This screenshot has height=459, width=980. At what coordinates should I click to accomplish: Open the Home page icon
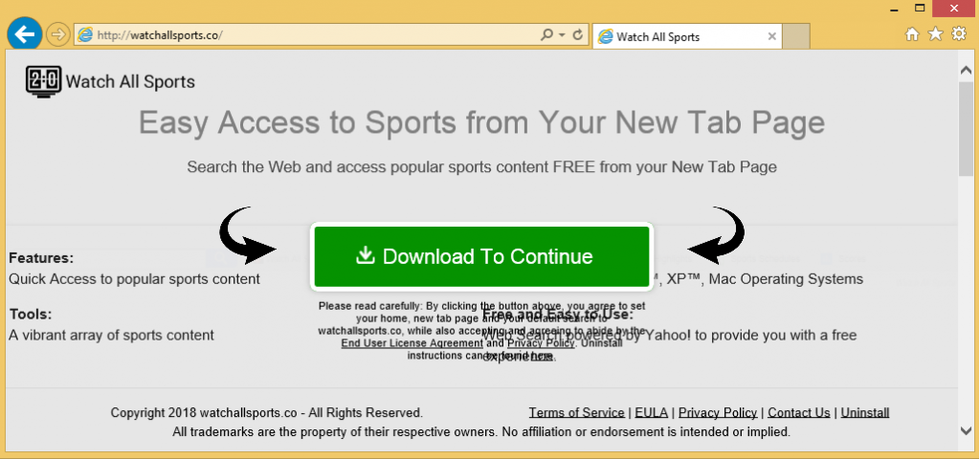[x=912, y=35]
